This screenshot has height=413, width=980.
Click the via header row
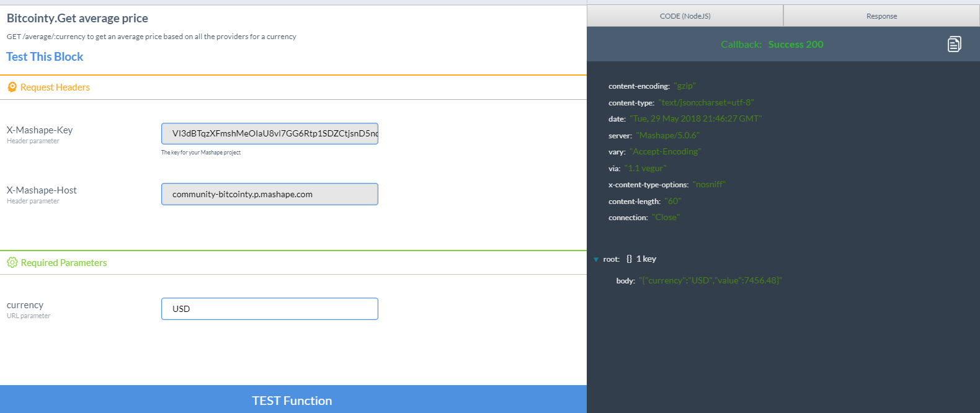(x=638, y=168)
